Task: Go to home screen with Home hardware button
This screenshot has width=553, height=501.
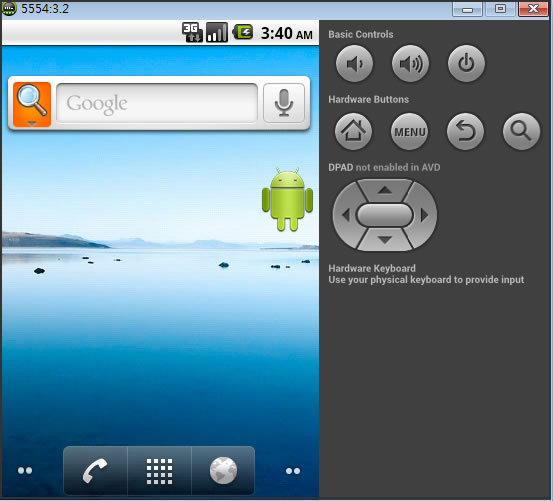Action: point(353,132)
